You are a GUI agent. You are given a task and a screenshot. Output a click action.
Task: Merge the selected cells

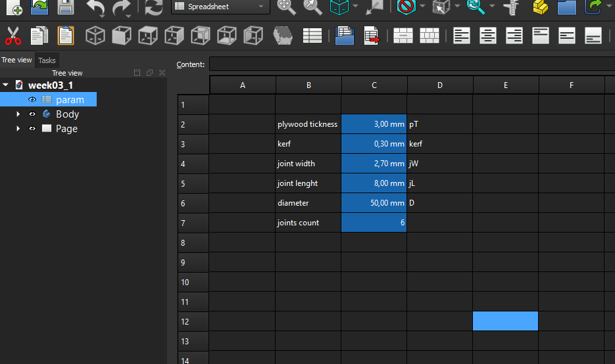403,35
